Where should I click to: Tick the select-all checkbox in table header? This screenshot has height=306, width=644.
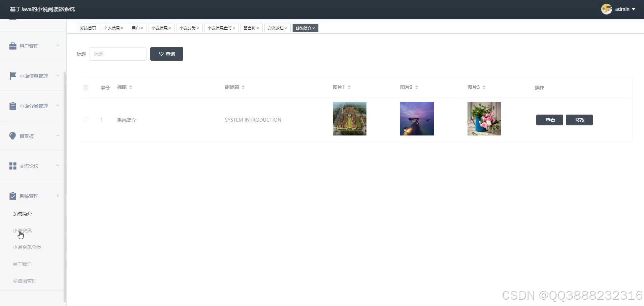86,88
